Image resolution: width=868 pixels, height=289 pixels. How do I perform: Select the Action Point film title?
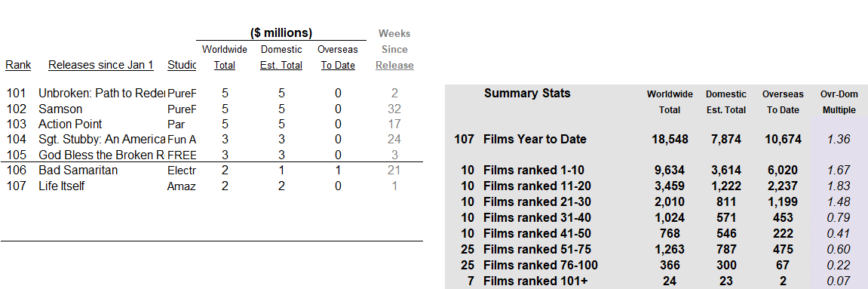pos(70,124)
